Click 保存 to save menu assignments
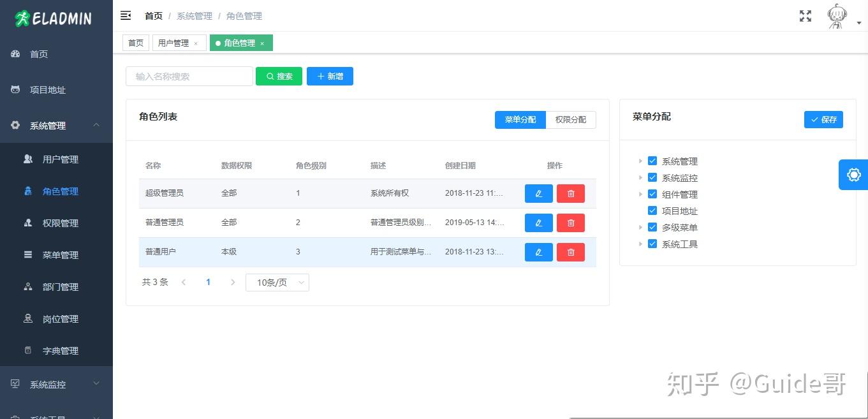The image size is (868, 419). (823, 119)
